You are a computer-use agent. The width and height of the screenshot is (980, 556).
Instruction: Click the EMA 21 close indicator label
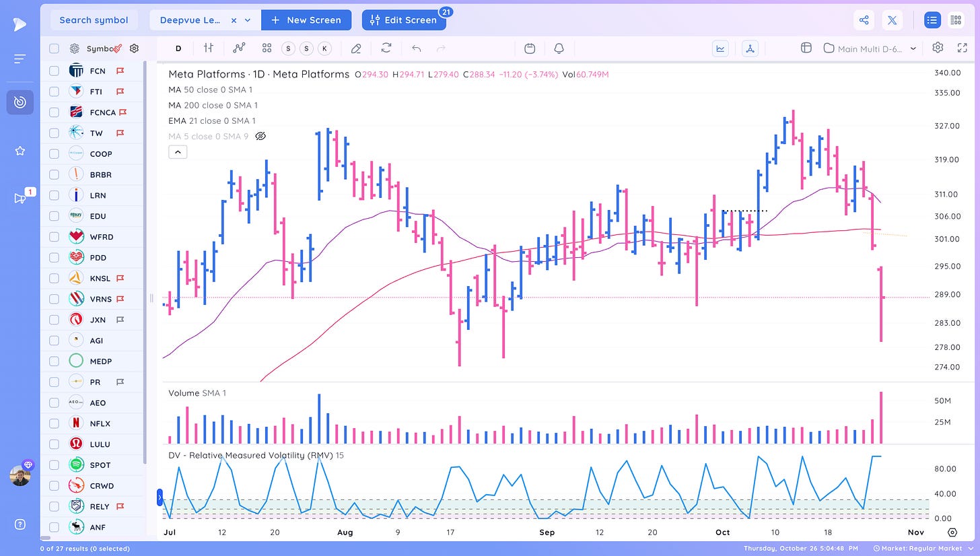(212, 120)
